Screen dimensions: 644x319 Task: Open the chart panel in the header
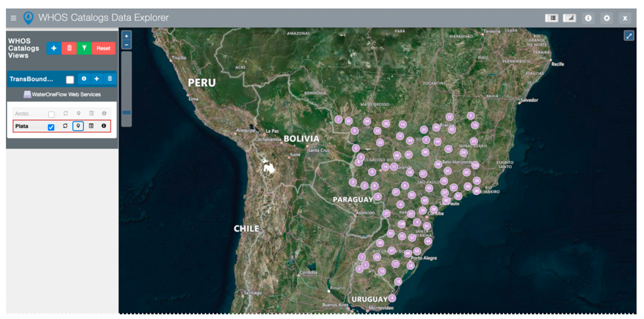click(x=569, y=18)
